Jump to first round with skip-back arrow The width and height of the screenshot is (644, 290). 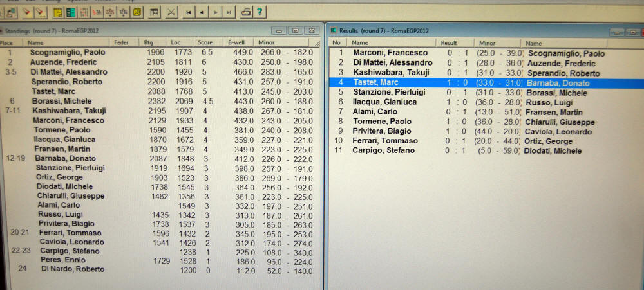[x=189, y=12]
